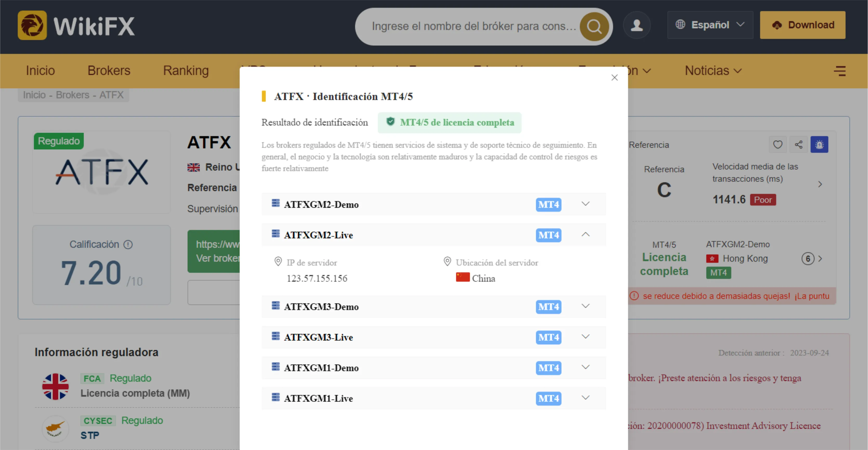Click the green Ver broker website button
Screen dimensions: 868x450
(214, 251)
